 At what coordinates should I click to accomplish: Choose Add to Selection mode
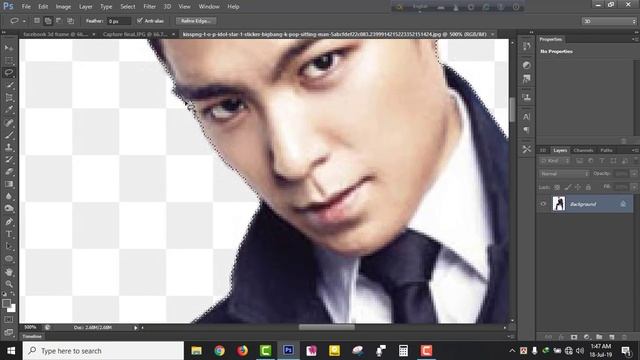(x=48, y=20)
